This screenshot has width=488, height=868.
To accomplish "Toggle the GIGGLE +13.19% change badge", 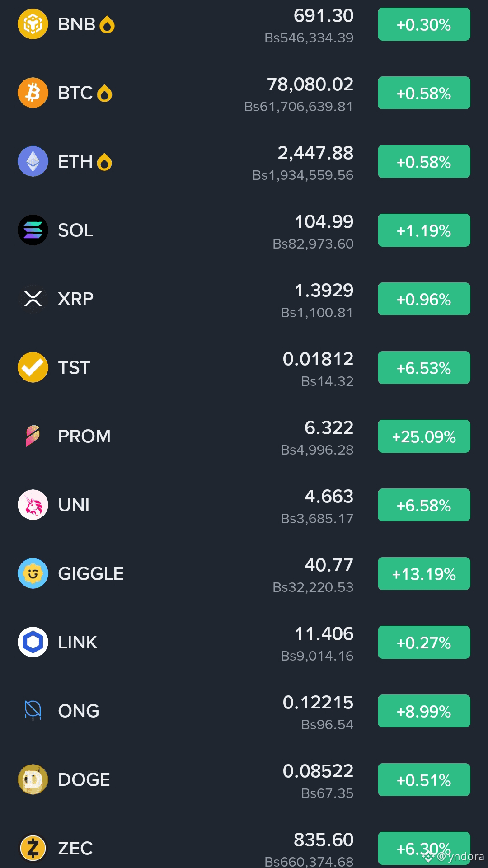I will click(x=424, y=574).
